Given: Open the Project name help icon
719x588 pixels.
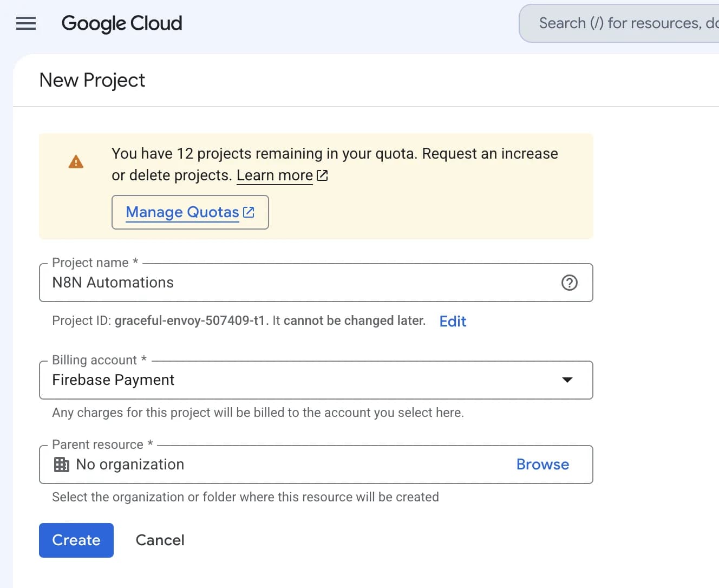Looking at the screenshot, I should [x=569, y=283].
